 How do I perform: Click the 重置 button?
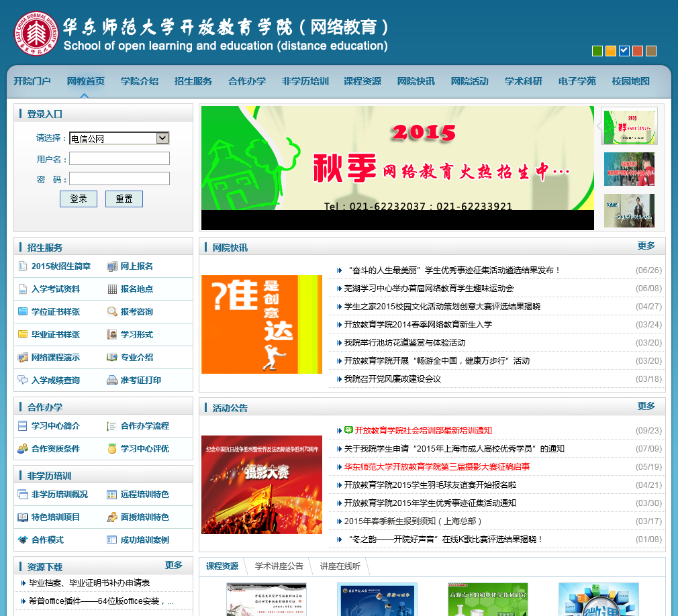[124, 199]
